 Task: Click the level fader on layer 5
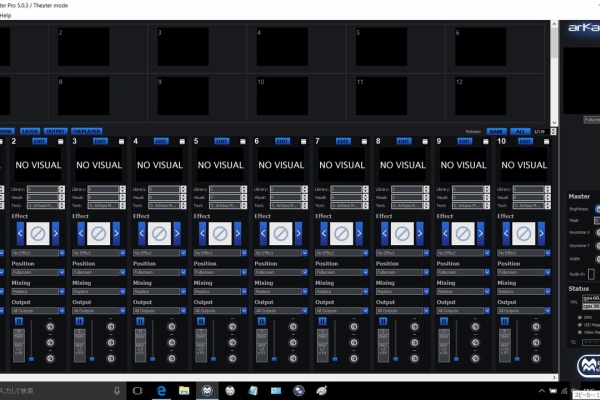click(x=214, y=341)
